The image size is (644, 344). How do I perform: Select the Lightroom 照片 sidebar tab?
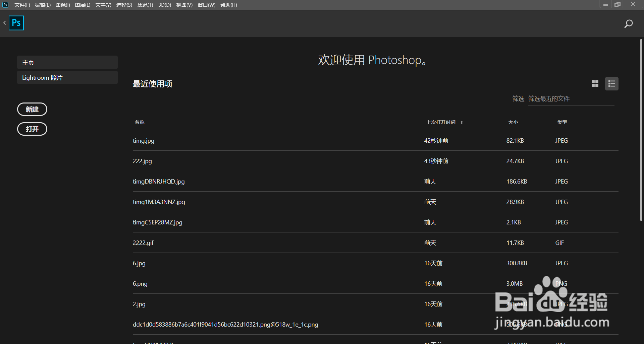point(67,77)
